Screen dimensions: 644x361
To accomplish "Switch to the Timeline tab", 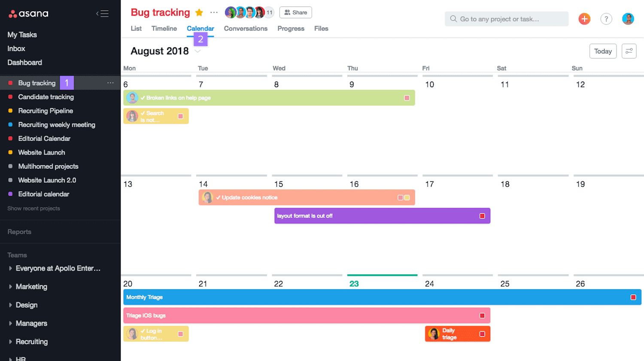I will (x=164, y=28).
